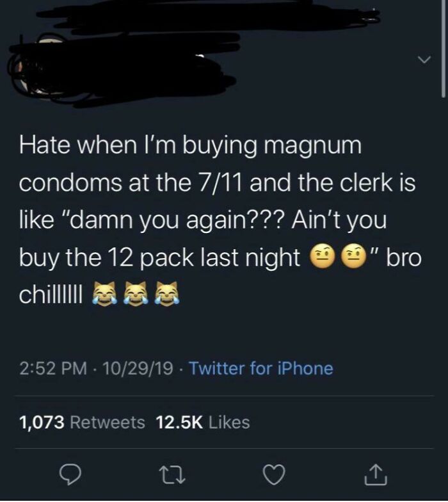Click the first crying-laughing cat emoji
This screenshot has height=502, width=448.
(x=104, y=295)
